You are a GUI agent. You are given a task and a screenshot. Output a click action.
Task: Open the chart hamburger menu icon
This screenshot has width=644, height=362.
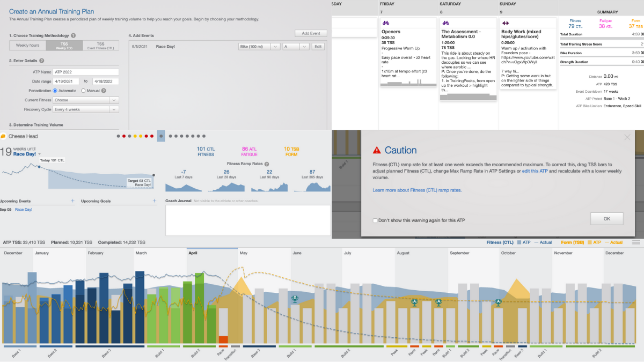tap(636, 242)
